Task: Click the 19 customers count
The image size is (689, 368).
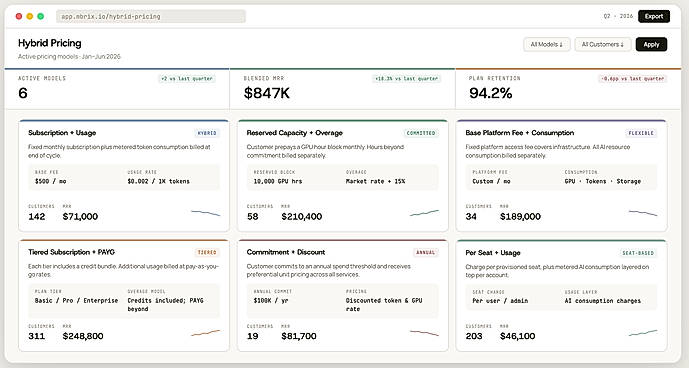Action: [253, 336]
